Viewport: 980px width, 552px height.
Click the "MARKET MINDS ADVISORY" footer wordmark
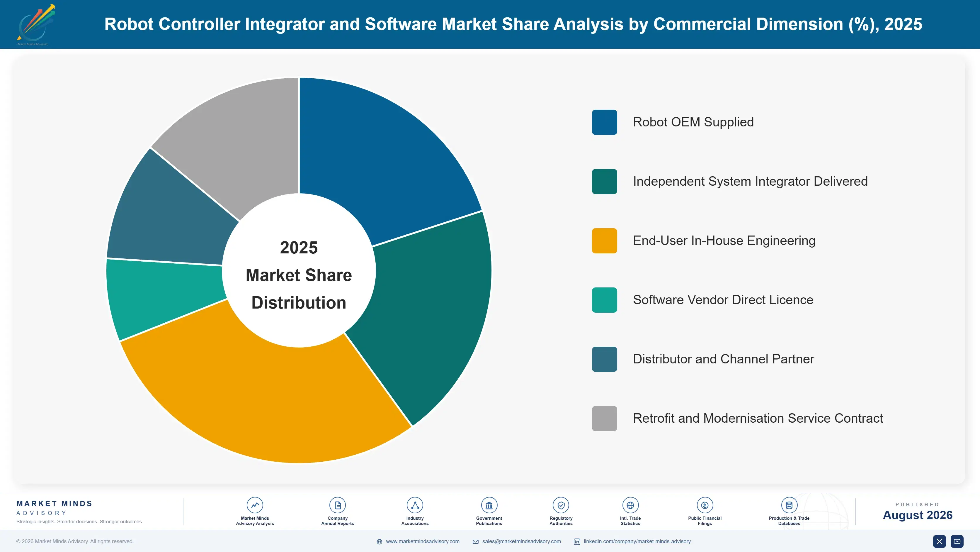pos(55,508)
